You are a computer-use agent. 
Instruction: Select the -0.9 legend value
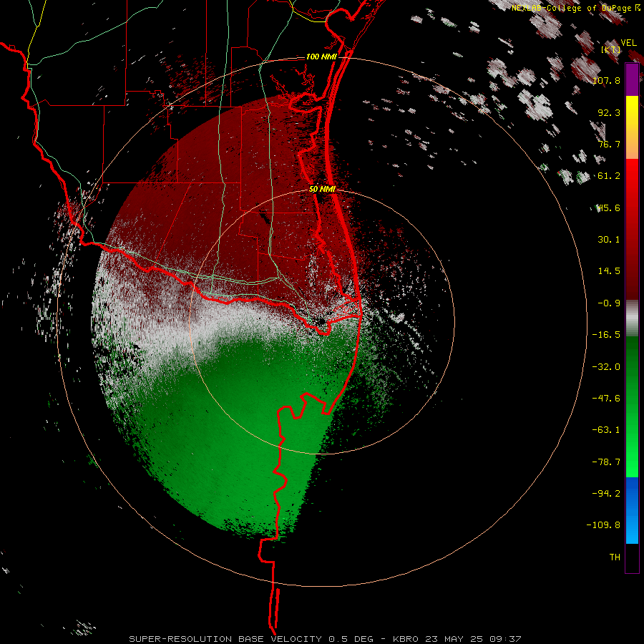click(x=609, y=303)
